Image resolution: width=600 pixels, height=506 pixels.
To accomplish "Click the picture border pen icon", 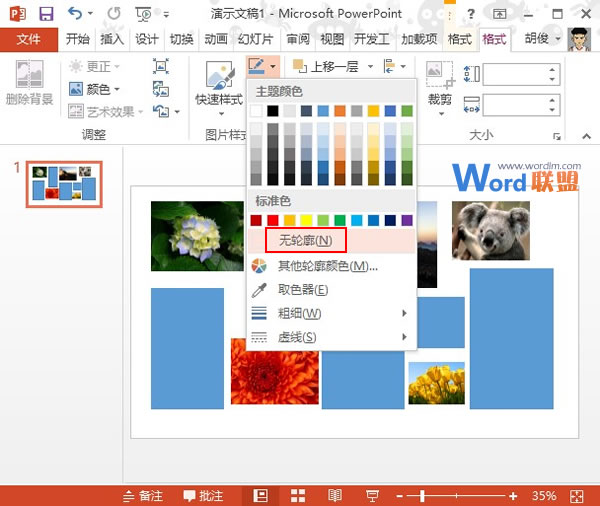I will click(x=256, y=66).
